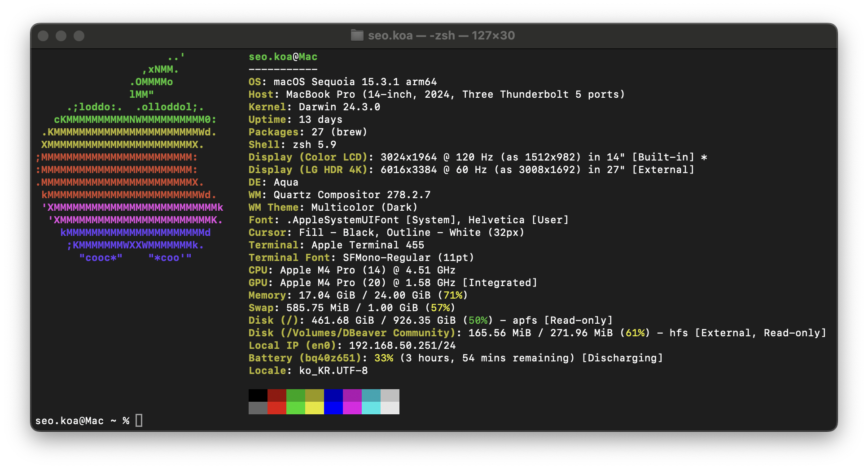Click the cursor block at the shell prompt
868x469 pixels.
click(139, 421)
